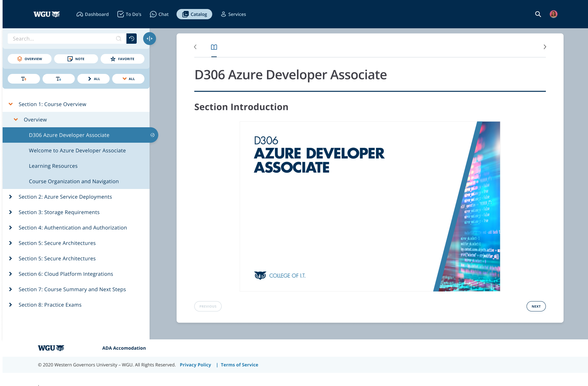The width and height of the screenshot is (588, 386).
Task: Collapse Section 1: Course Overview chevron
Action: tap(11, 104)
